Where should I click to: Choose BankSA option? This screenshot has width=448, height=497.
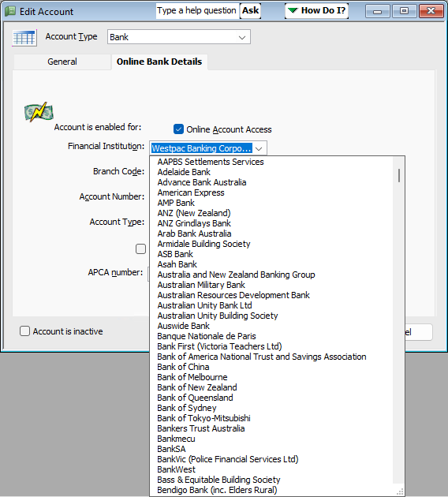[171, 449]
